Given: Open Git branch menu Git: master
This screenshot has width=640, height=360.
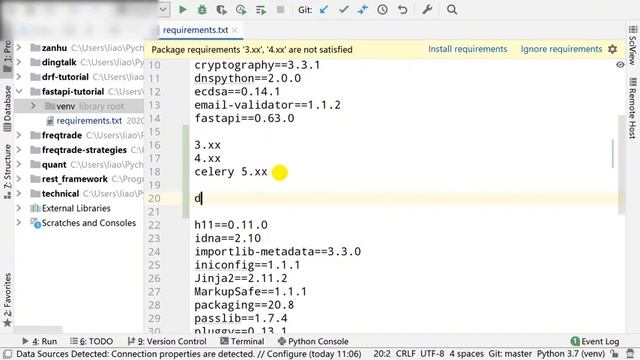Looking at the screenshot, I should pyautogui.click(x=510, y=354).
